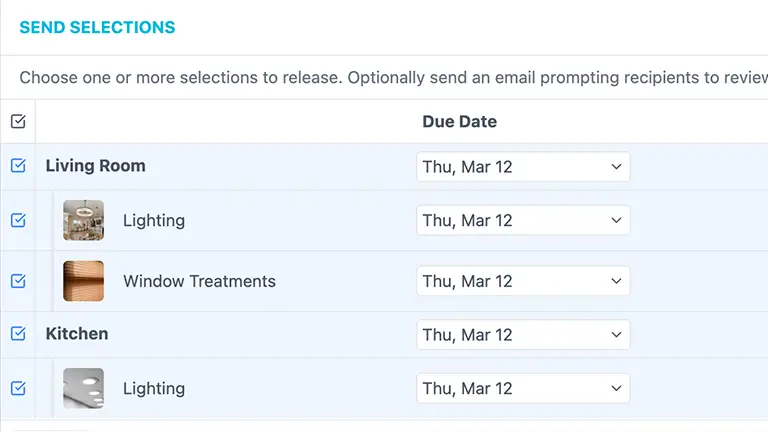Uncheck the Kitchen Lighting checkbox
Viewport: 768px width, 432px height.
(18, 388)
